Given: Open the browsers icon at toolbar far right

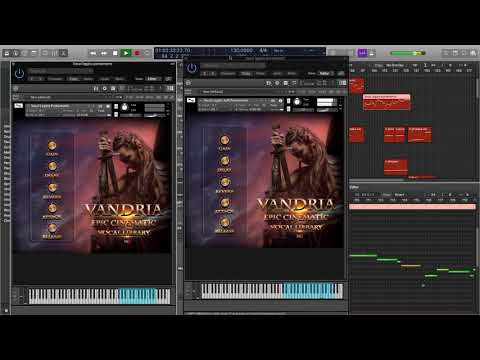Looking at the screenshot, I should point(473,53).
